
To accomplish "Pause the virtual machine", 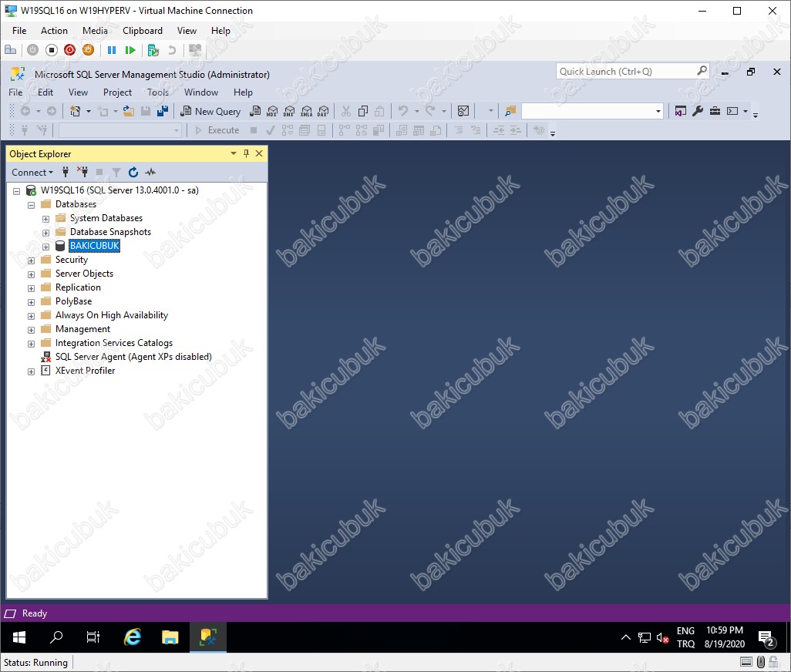I will (x=112, y=50).
